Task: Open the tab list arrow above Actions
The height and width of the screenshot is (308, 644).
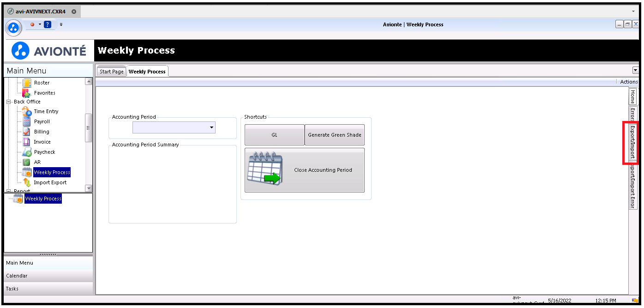Action: coord(635,71)
